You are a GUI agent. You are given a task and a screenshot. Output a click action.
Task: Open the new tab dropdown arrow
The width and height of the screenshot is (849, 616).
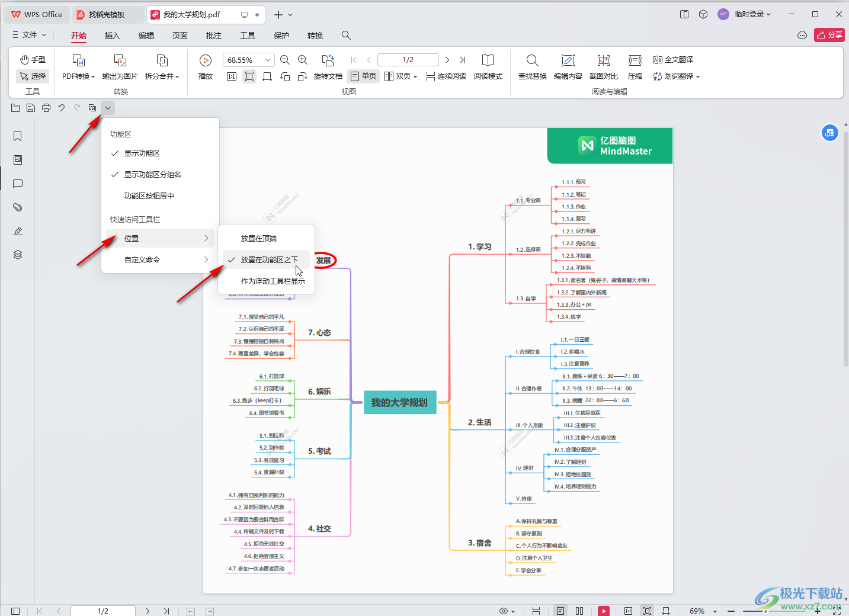[x=290, y=15]
